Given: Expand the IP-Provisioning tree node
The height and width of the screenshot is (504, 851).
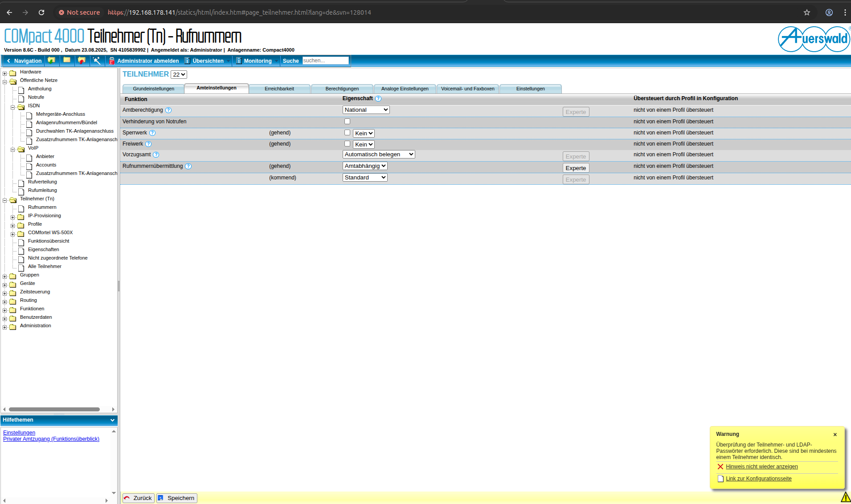Looking at the screenshot, I should tap(13, 217).
